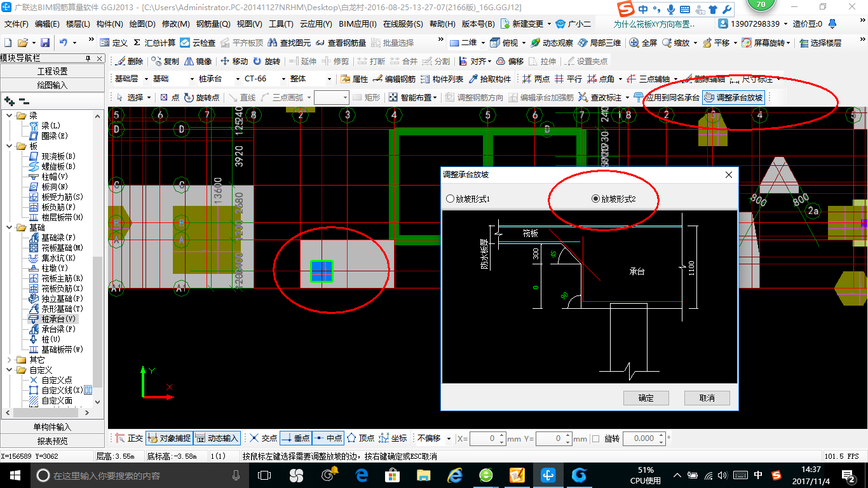Expand the 其它 tree node
The height and width of the screenshot is (488, 868).
(x=9, y=360)
